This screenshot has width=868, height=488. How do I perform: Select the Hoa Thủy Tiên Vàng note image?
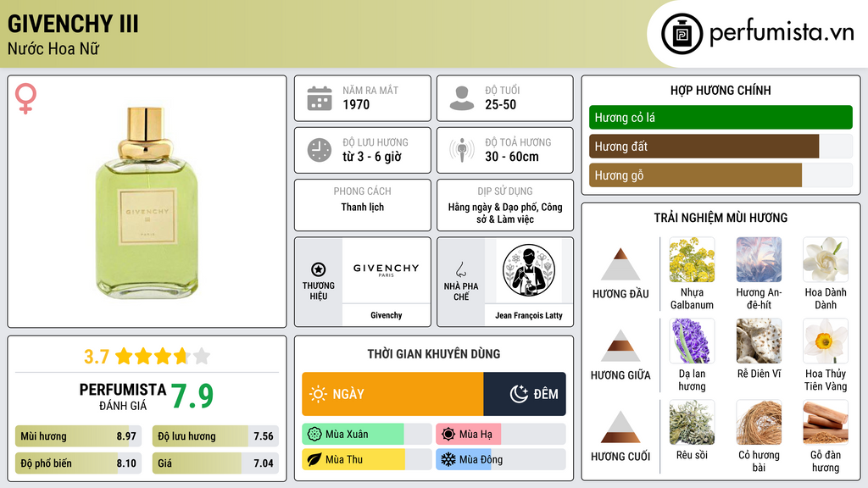826,341
